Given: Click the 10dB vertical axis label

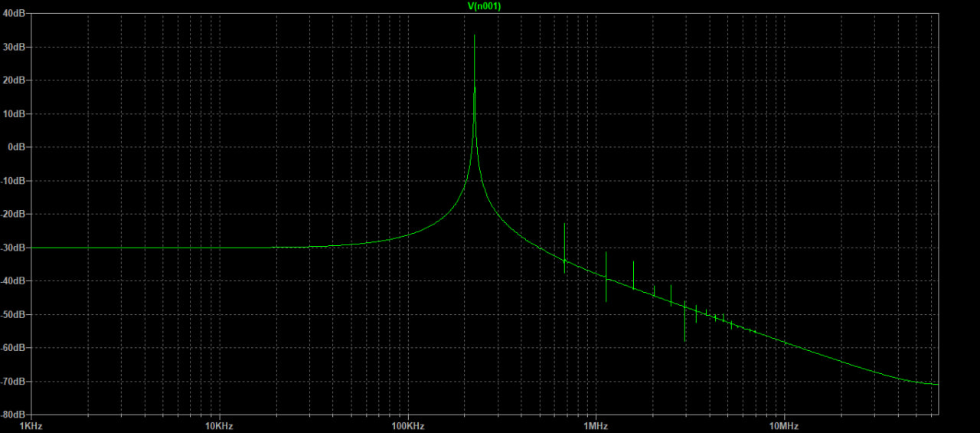Looking at the screenshot, I should pyautogui.click(x=14, y=113).
